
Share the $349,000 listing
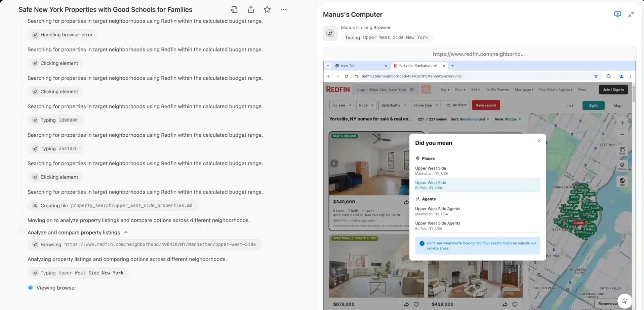406,202
